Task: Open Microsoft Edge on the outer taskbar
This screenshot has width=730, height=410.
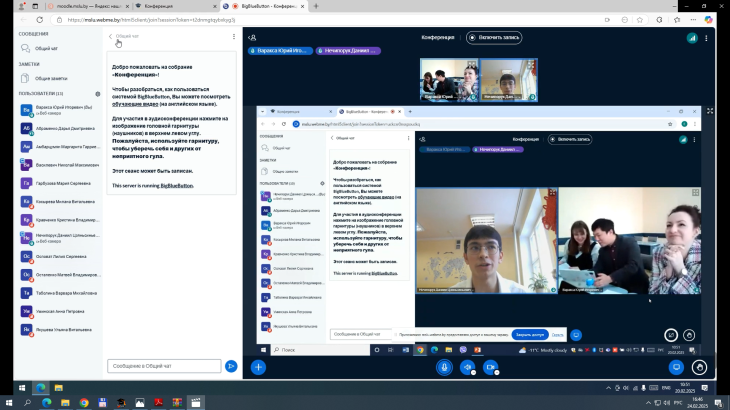Action: (x=47, y=403)
